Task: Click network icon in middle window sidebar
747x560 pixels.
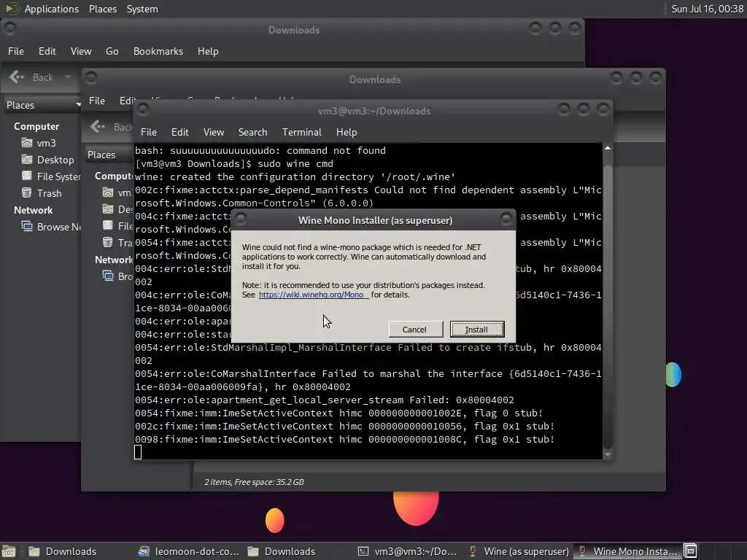Action: (108, 276)
